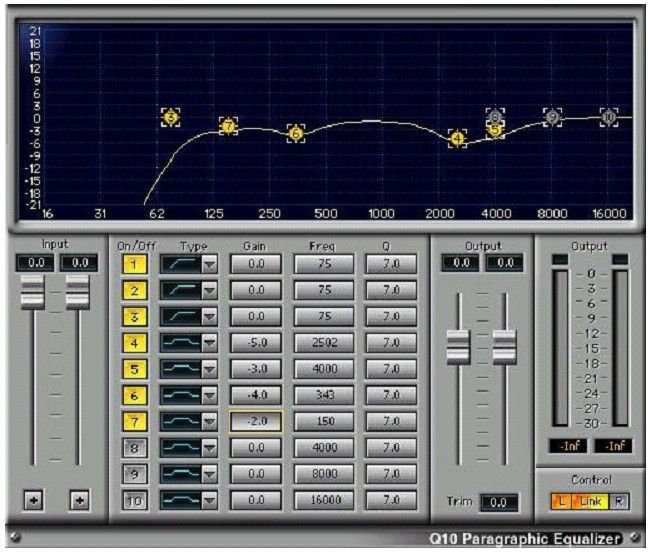Click the Trim value field
The width and height of the screenshot is (648, 553).
point(497,502)
